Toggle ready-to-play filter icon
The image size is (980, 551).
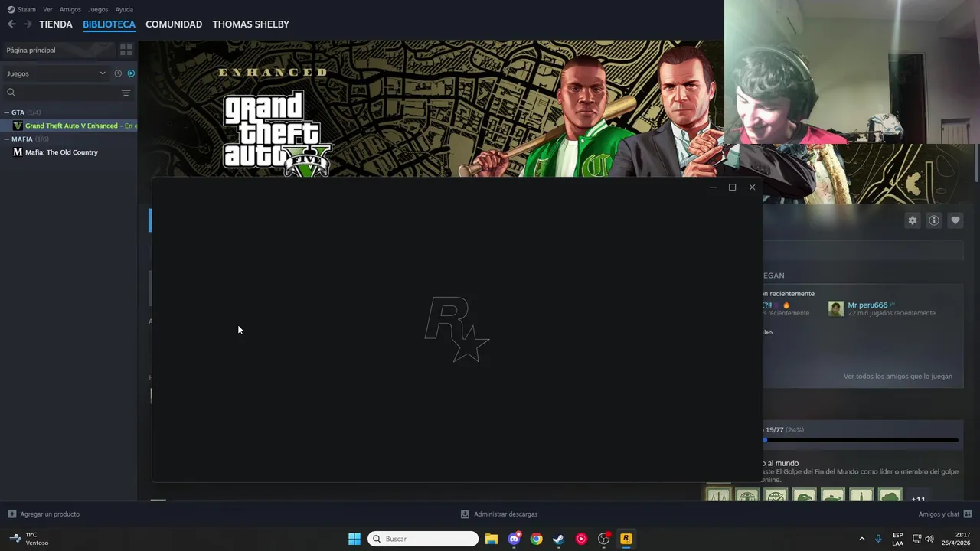coord(131,73)
